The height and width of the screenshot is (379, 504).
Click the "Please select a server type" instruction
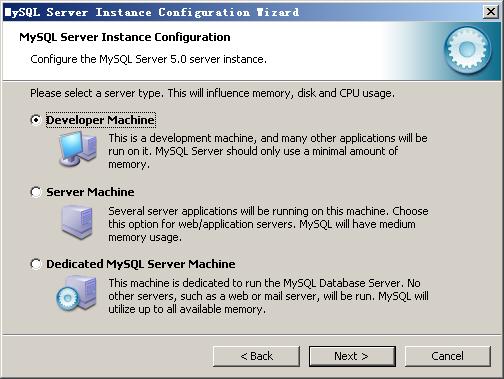click(212, 93)
